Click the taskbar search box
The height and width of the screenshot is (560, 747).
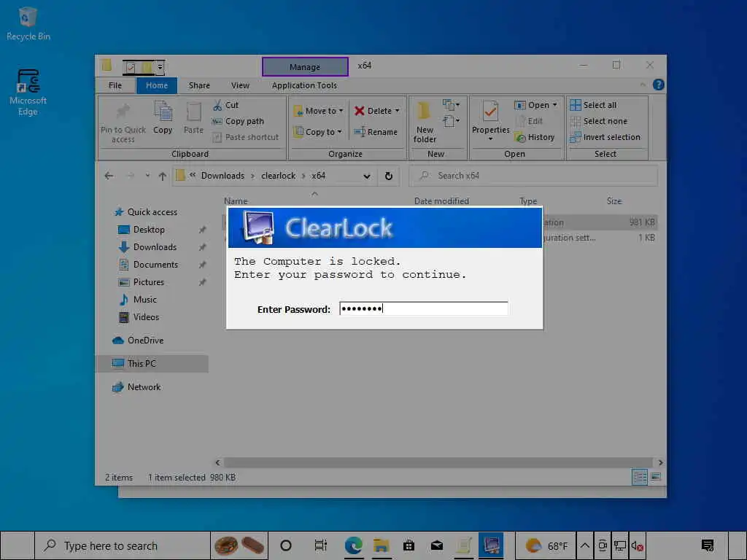point(123,545)
